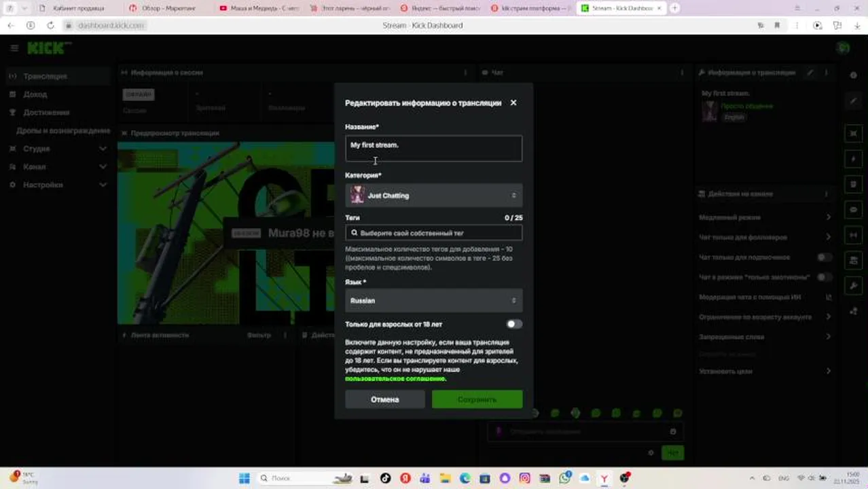Open Запрещенные слова setting
Screen dimensions: 868x489
tap(764, 336)
